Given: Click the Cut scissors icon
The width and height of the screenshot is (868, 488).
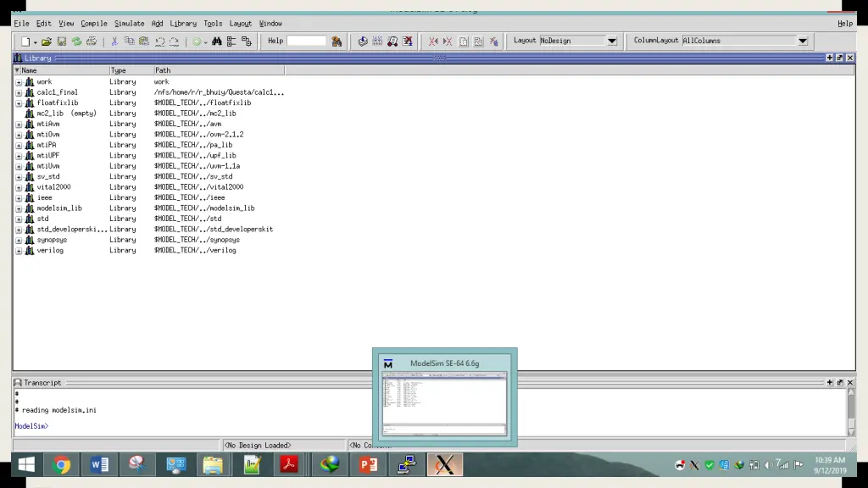Looking at the screenshot, I should [x=114, y=42].
